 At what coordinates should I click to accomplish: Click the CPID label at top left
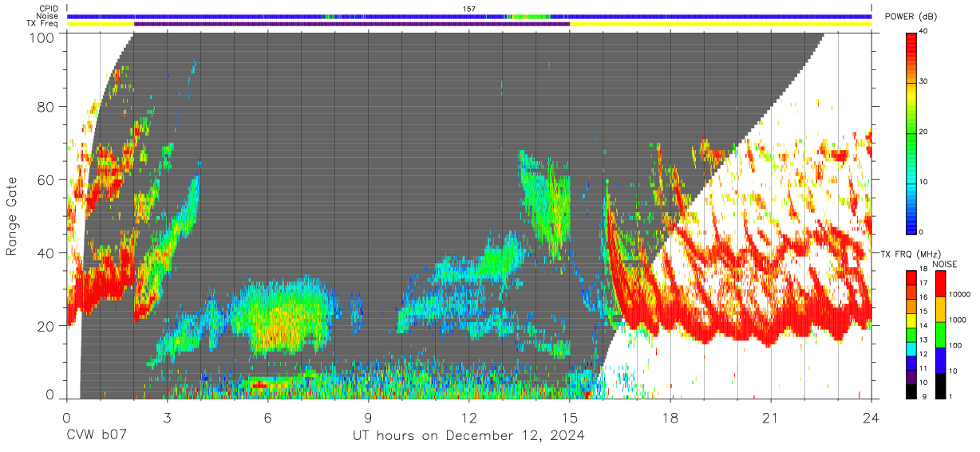pos(49,9)
